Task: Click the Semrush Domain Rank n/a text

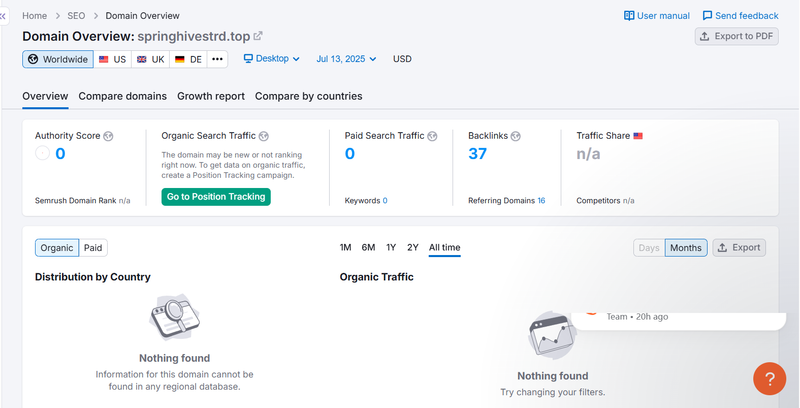Action: tap(83, 200)
